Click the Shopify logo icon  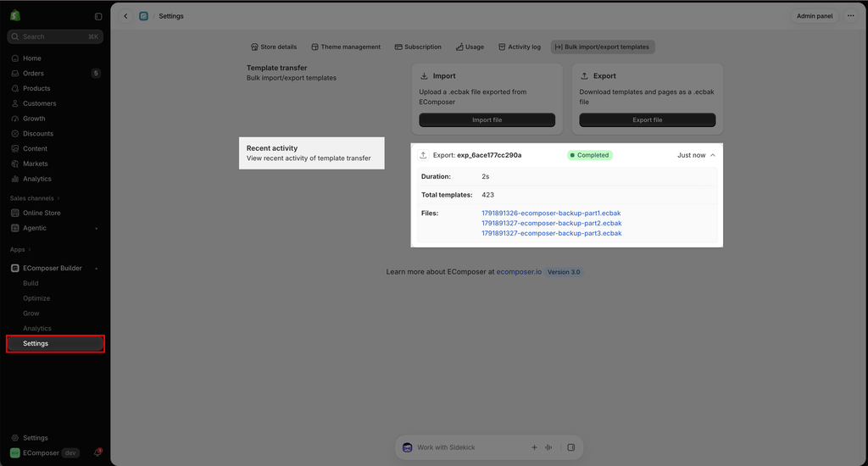pyautogui.click(x=15, y=15)
